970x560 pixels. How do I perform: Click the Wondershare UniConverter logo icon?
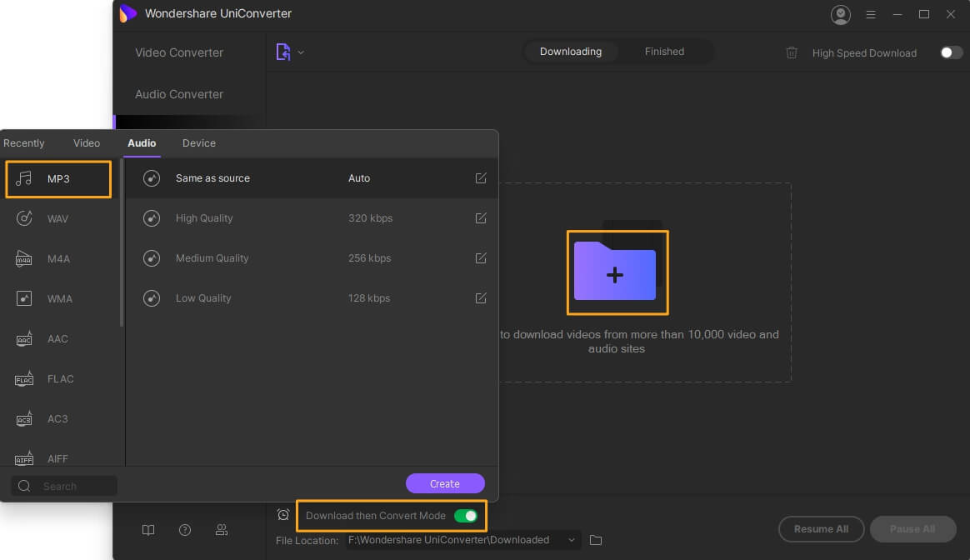(x=128, y=13)
